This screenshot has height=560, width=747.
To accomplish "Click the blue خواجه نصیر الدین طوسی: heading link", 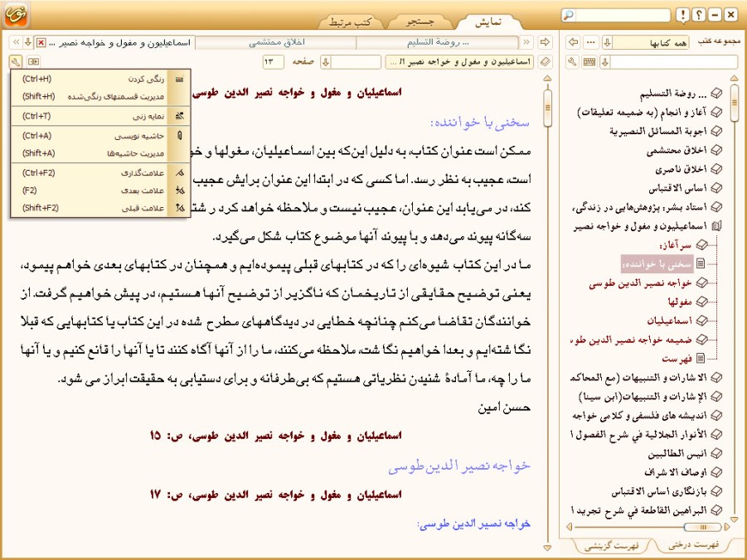I will (474, 524).
